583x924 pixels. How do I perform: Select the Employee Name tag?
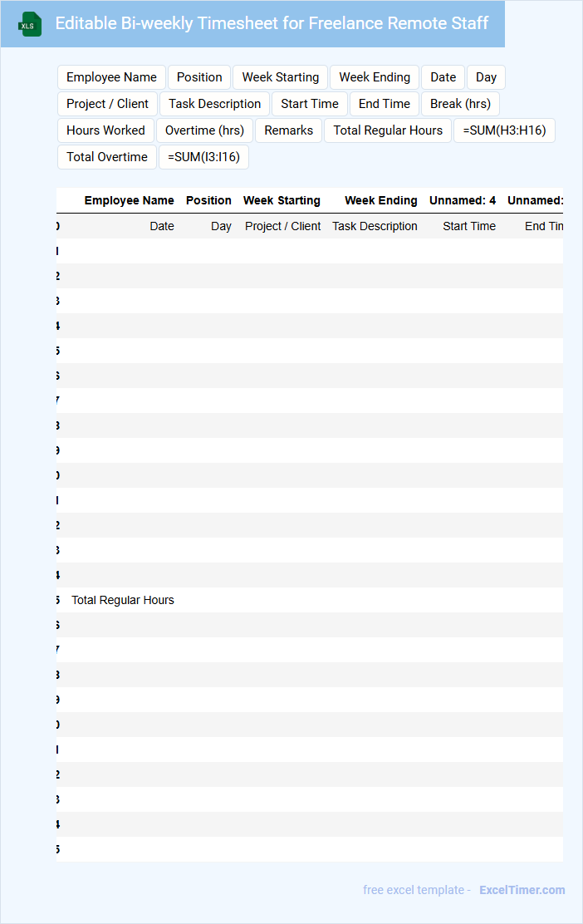coord(111,77)
